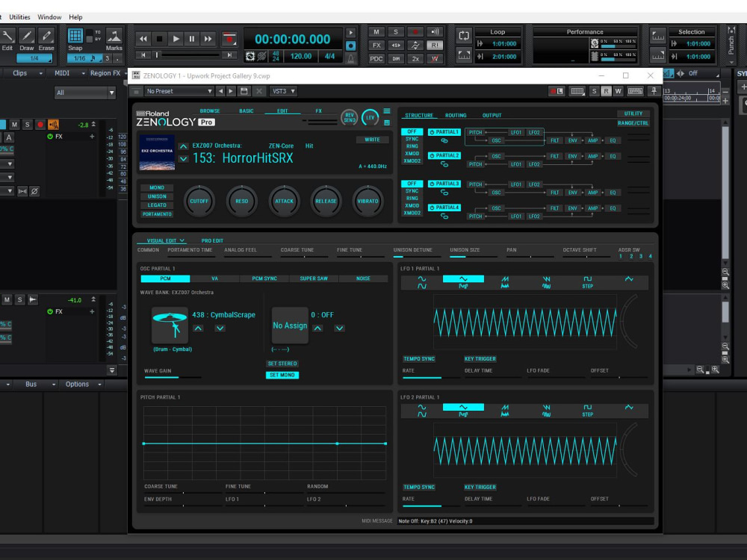This screenshot has height=560, width=747.
Task: Toggle the MONO button
Action: 157,187
